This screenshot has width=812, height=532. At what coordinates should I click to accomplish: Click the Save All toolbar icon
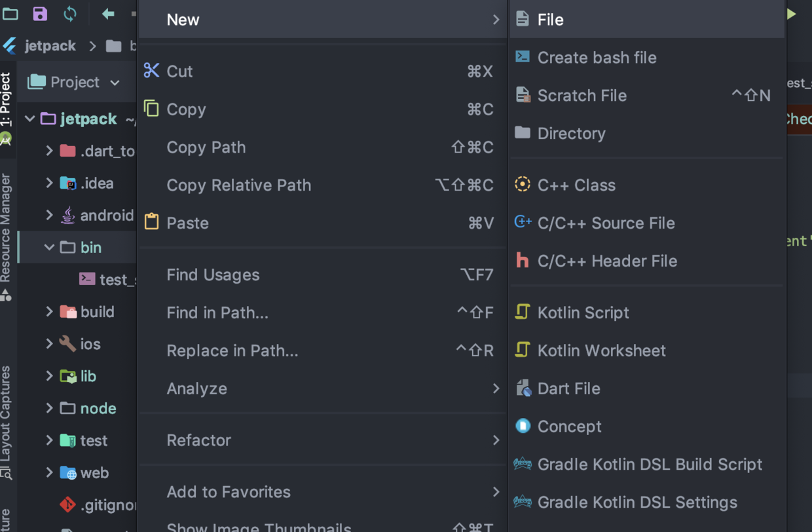40,13
